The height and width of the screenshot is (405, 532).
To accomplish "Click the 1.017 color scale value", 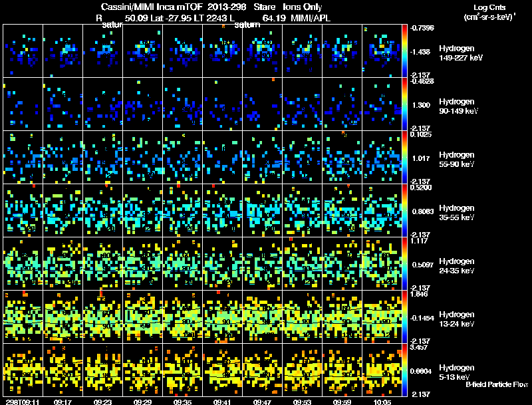I will (x=421, y=158).
